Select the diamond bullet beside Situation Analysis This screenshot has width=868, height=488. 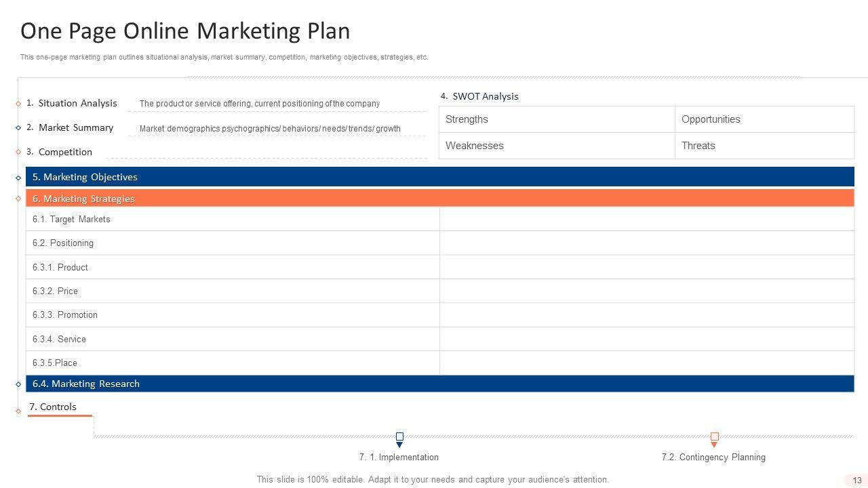pos(18,104)
